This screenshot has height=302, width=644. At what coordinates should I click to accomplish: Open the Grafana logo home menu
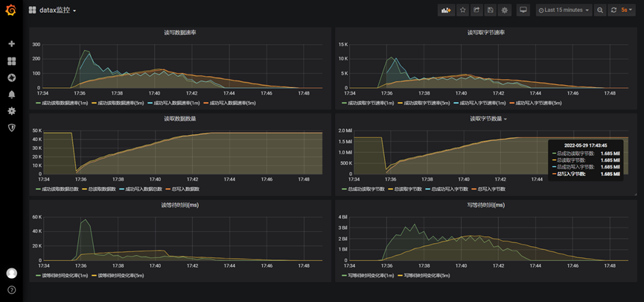pos(11,10)
